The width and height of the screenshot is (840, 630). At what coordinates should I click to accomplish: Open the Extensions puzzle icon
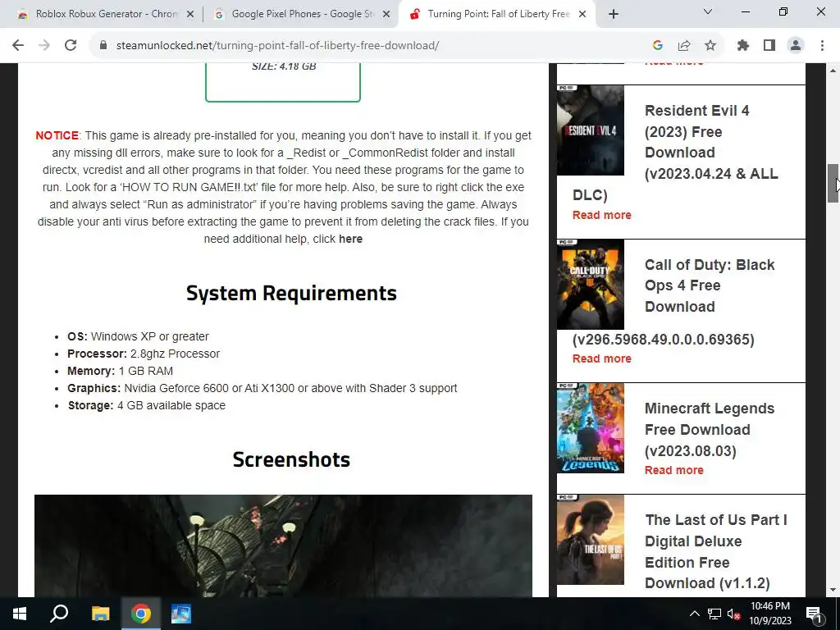point(743,46)
